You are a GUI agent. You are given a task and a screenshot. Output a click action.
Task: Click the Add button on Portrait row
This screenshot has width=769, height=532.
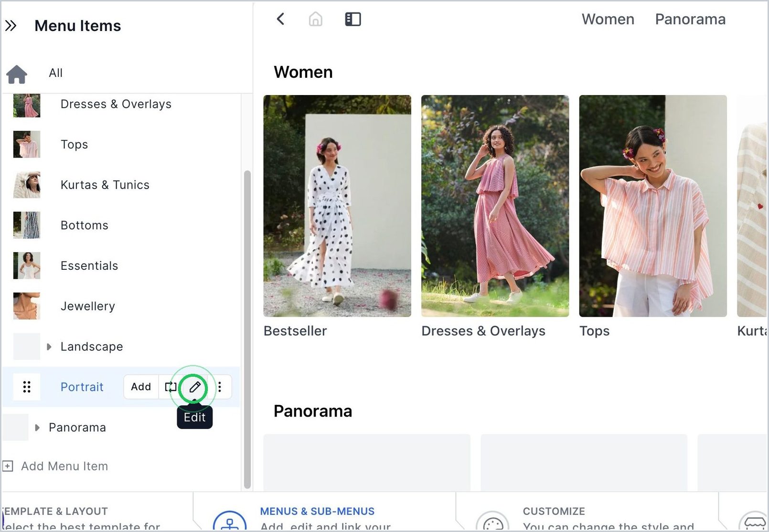[x=141, y=387]
